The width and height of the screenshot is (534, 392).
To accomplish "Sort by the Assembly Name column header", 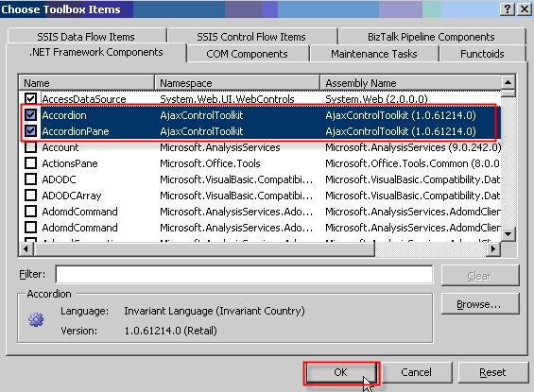I will coord(411,83).
